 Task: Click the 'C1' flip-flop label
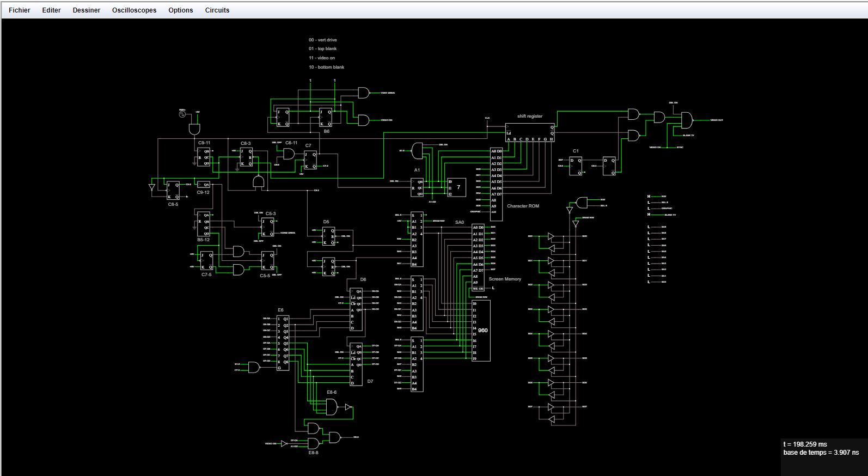coord(576,151)
